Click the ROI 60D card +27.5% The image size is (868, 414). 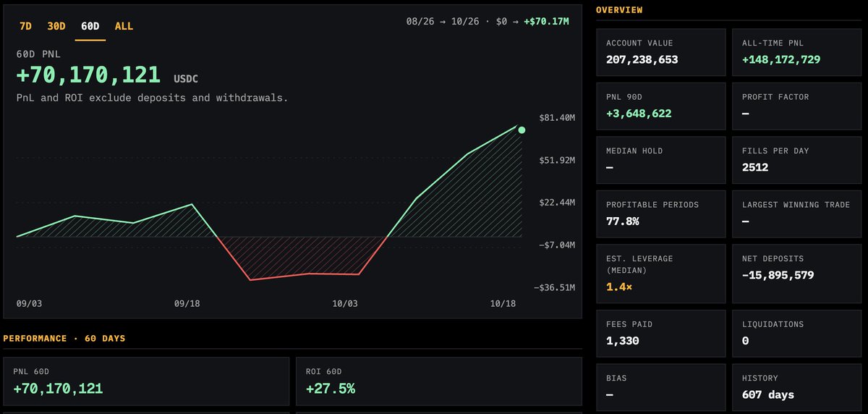[x=438, y=381]
